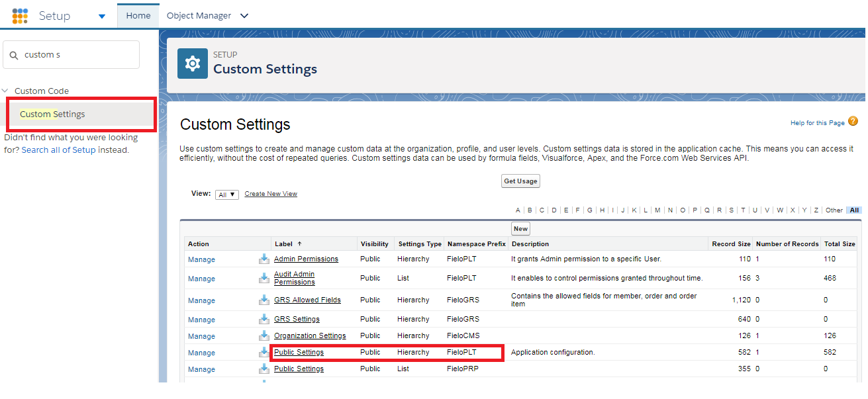This screenshot has height=399, width=868.
Task: Click the 1,120 record size value
Action: point(742,300)
